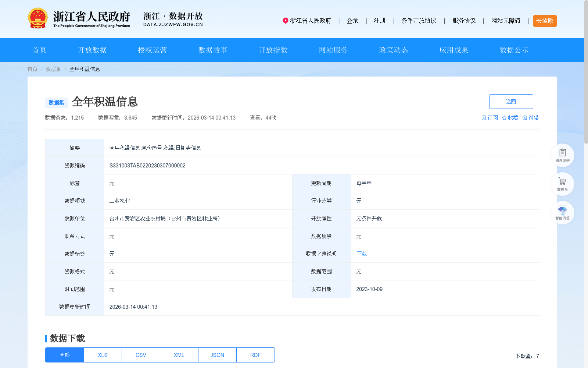Click the 查看：44次 view count

click(x=263, y=118)
